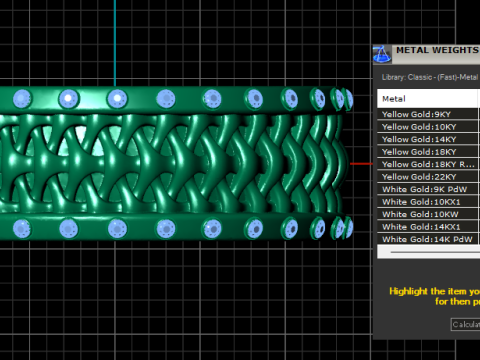The image size is (480, 360).
Task: Select Yellow Gold:10KY row
Action: pyautogui.click(x=428, y=127)
